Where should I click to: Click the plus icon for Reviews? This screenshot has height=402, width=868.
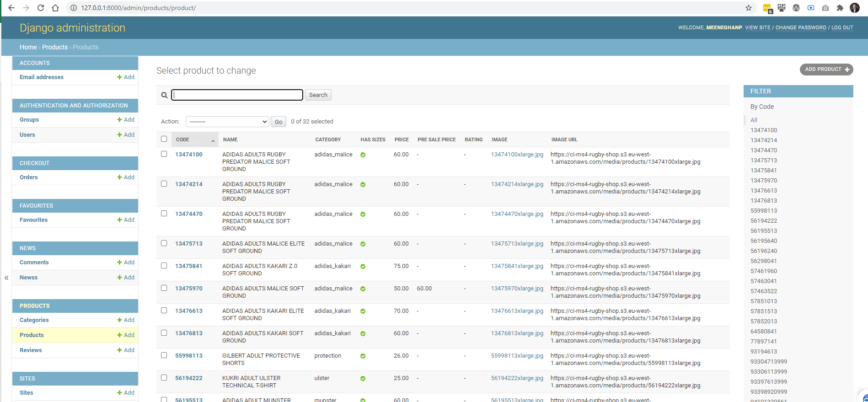point(119,350)
